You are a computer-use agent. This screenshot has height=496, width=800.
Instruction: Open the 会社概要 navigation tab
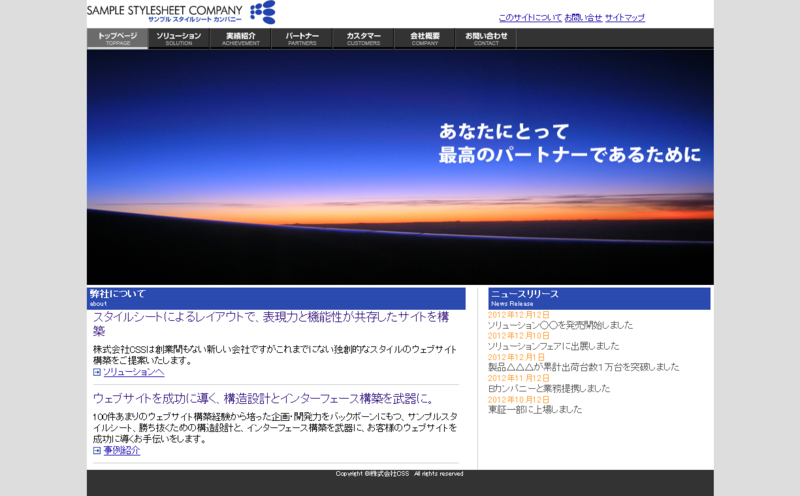[x=424, y=39]
